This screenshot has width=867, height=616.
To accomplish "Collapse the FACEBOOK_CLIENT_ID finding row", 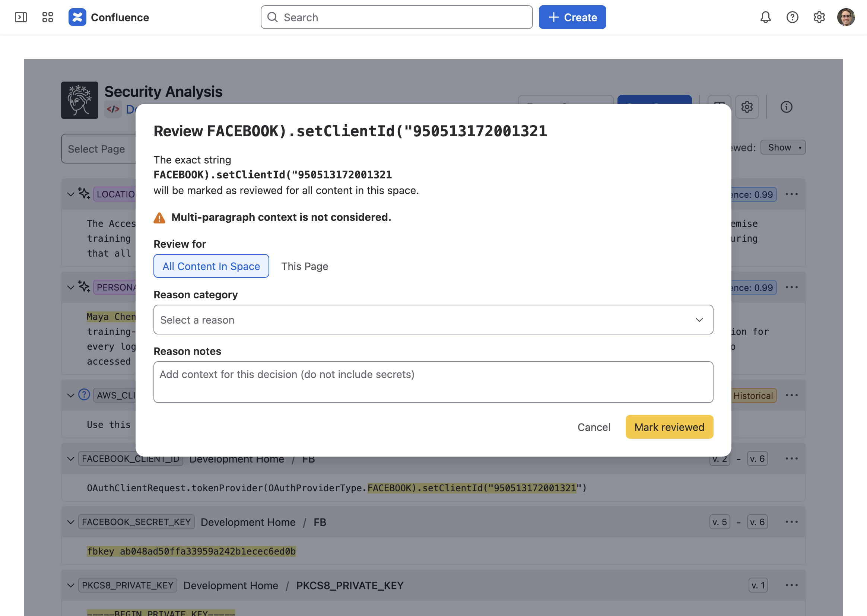I will point(70,458).
